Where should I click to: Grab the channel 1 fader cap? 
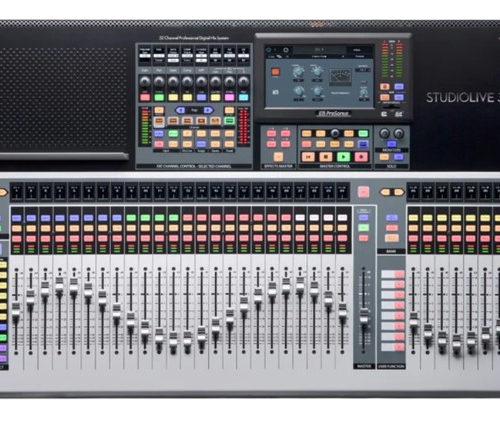tap(16, 309)
